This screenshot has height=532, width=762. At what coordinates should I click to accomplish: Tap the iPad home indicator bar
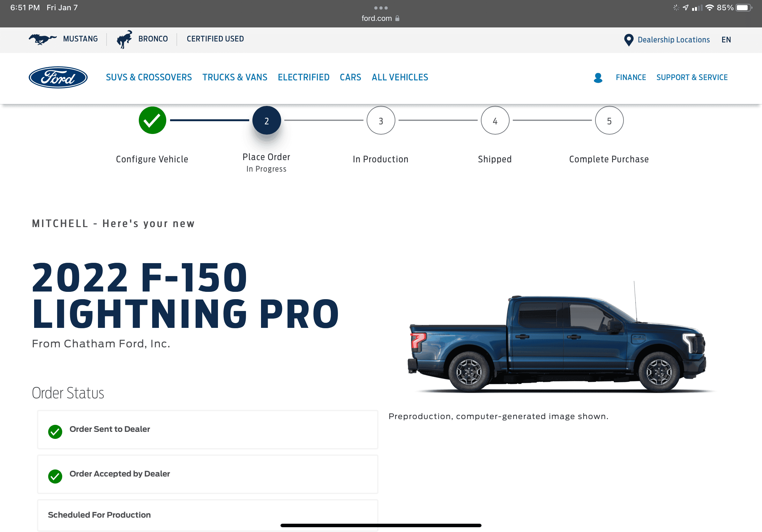click(381, 525)
